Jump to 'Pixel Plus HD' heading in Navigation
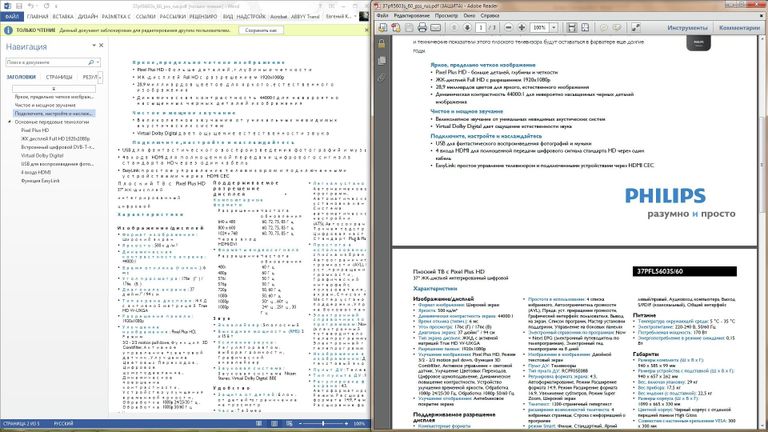The image size is (768, 432). (x=35, y=130)
